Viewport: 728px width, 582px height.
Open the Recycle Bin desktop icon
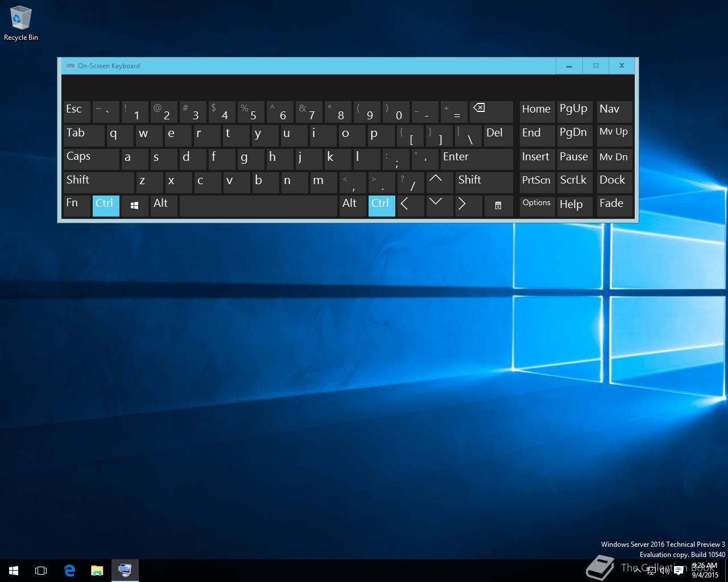click(21, 24)
